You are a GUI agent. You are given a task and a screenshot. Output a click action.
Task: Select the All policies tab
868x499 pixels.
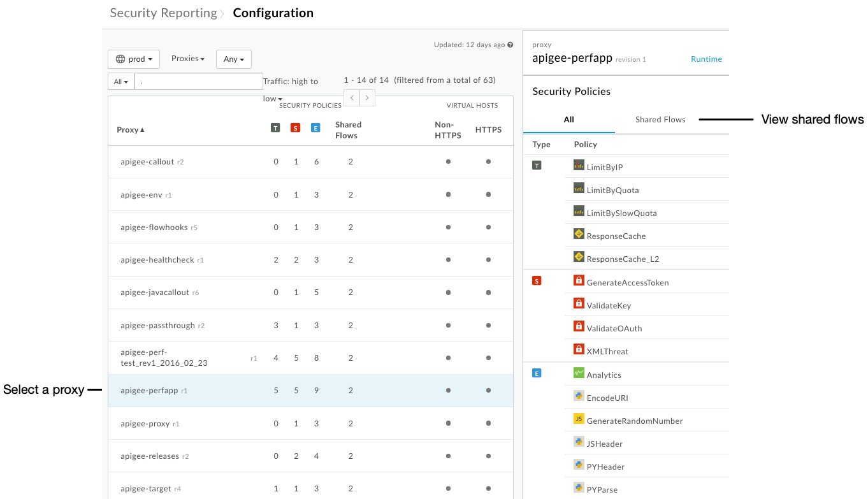point(568,119)
